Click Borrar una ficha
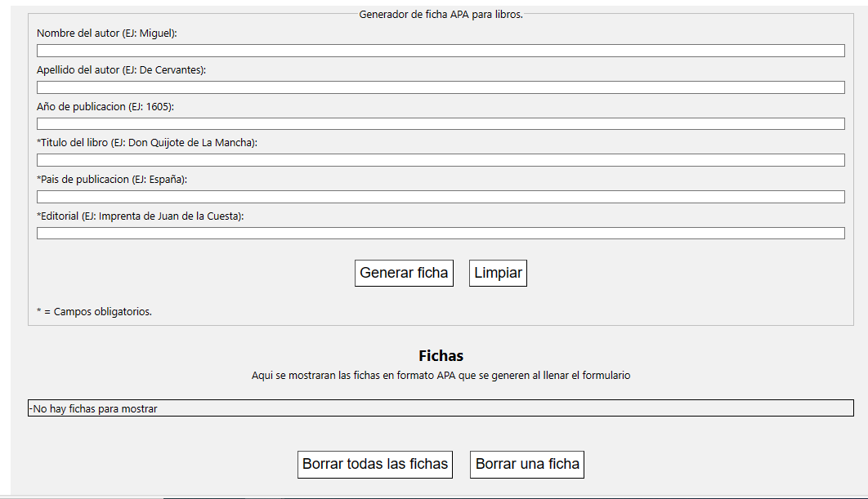868x499 pixels. pos(526,464)
